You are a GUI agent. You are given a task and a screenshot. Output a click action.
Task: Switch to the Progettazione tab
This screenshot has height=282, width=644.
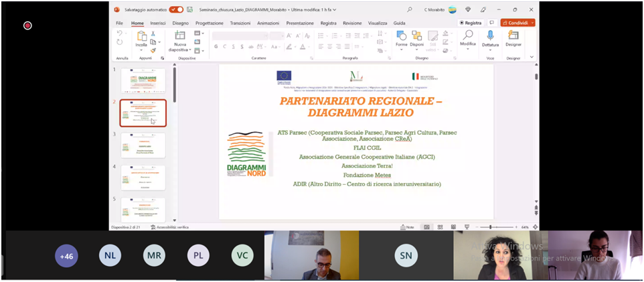pos(210,23)
